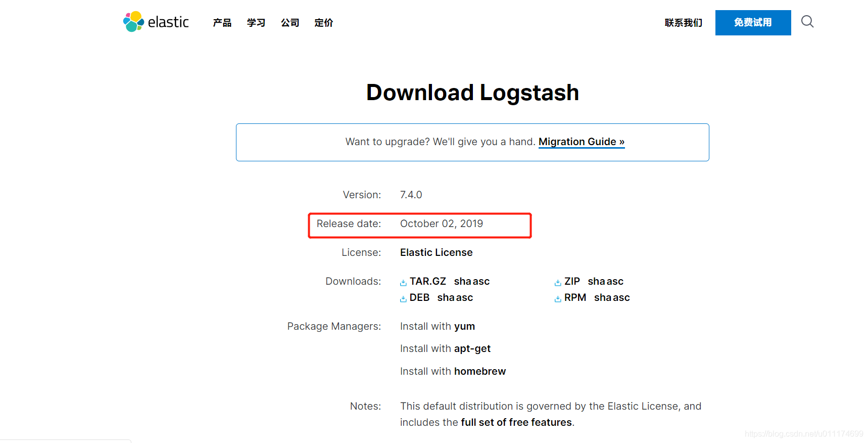Open the full set of free features link

coord(516,422)
